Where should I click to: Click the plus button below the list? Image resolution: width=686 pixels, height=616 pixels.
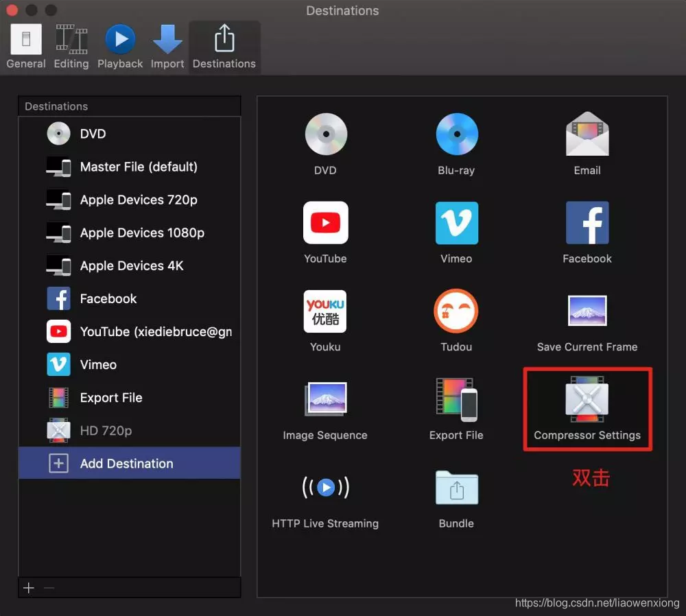[29, 588]
